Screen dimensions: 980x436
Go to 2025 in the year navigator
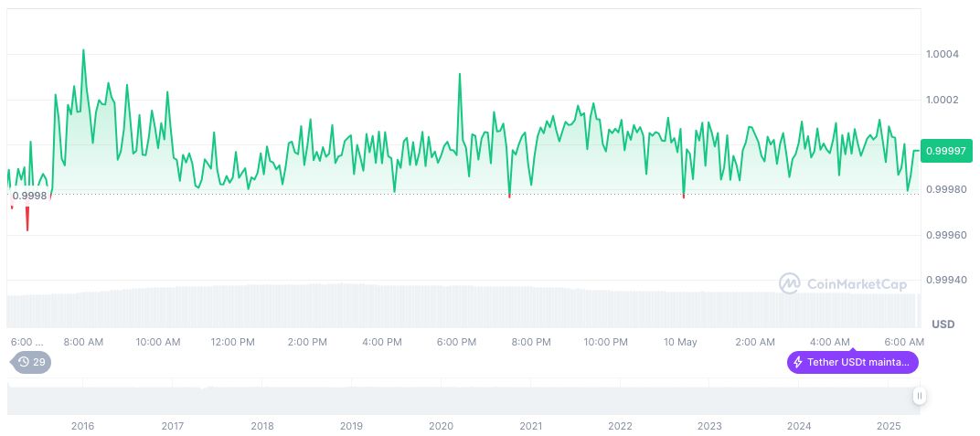tap(889, 426)
